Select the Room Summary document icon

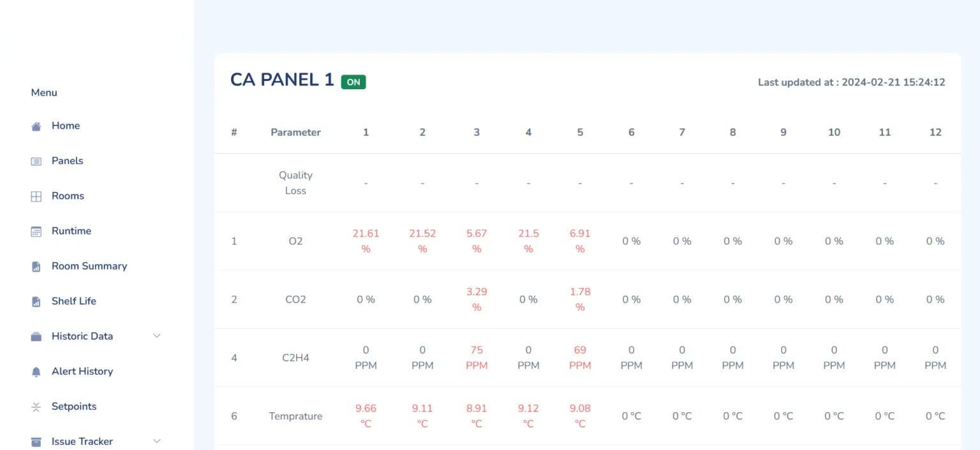click(36, 266)
